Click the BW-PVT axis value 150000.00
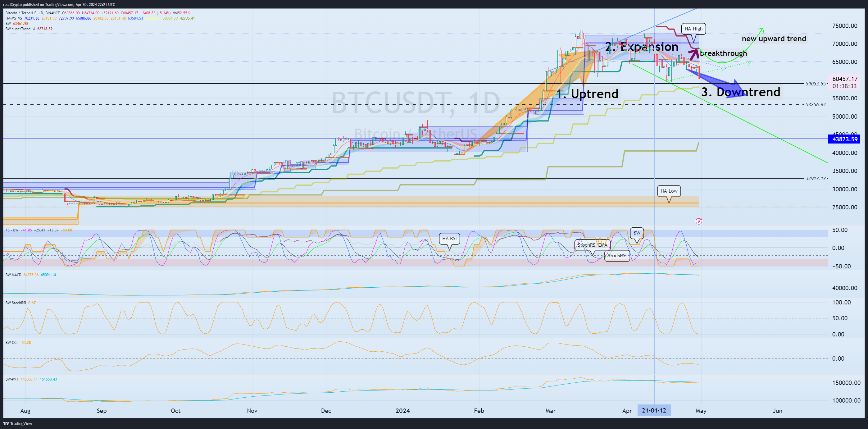Image resolution: width=868 pixels, height=429 pixels. [846, 383]
